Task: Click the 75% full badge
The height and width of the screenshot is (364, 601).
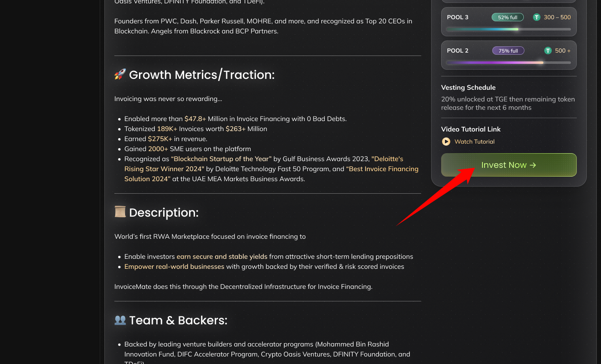Action: pos(508,51)
